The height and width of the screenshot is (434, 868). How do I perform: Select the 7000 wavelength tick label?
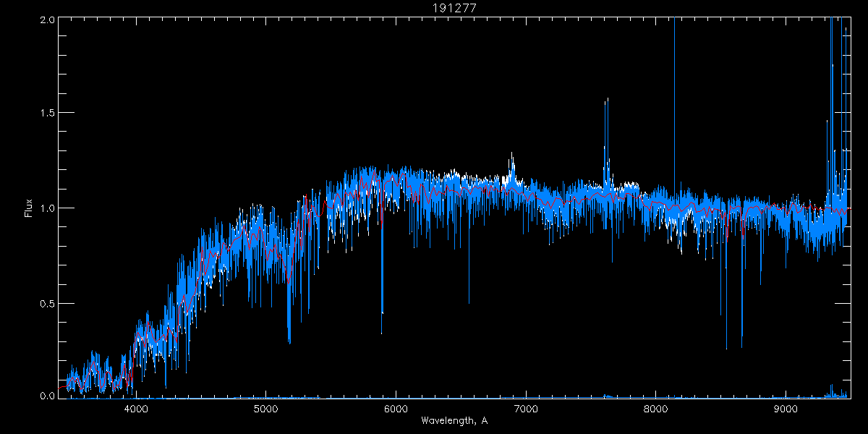[526, 409]
